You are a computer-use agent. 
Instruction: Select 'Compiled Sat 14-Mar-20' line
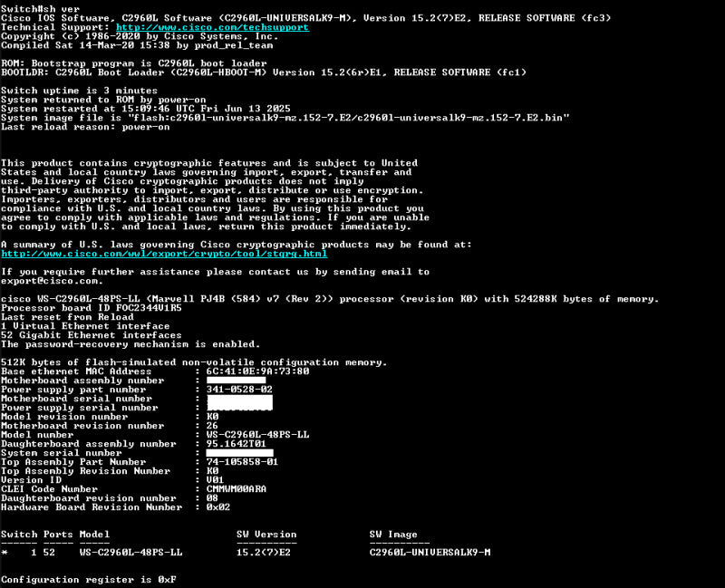137,45
